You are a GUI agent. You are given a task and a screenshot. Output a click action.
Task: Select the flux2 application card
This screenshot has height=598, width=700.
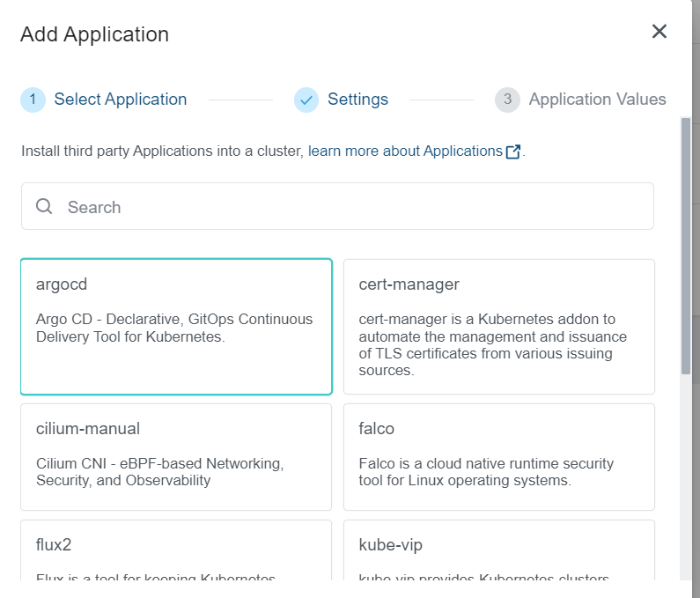click(176, 550)
